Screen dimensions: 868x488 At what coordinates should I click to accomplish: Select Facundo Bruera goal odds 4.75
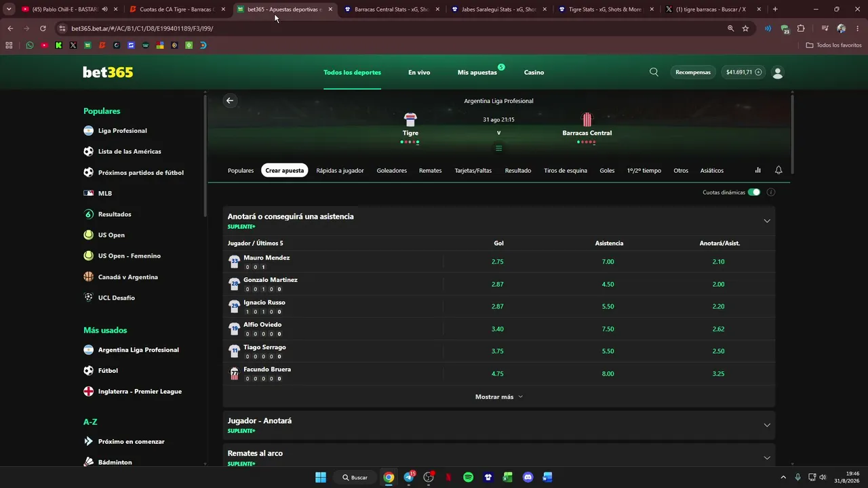click(498, 373)
